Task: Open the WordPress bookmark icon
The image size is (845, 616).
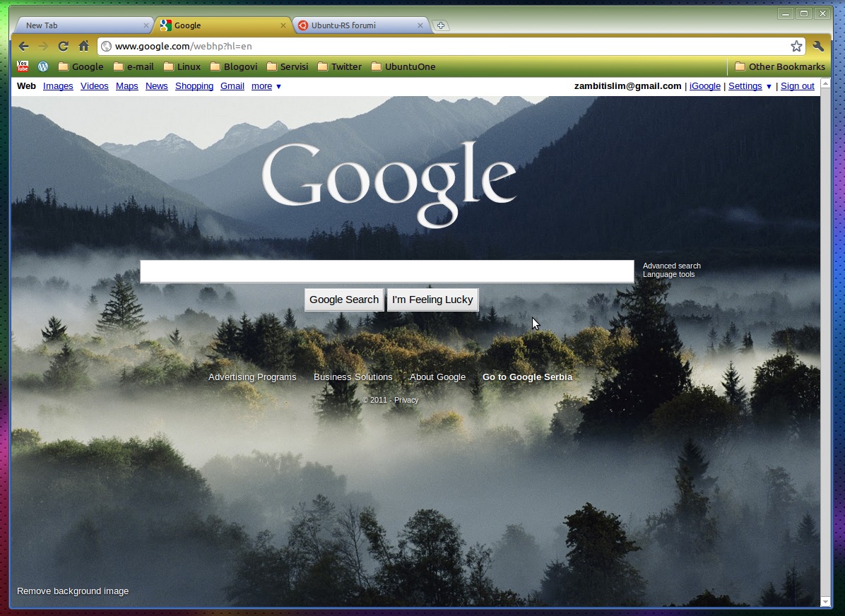Action: [x=43, y=66]
